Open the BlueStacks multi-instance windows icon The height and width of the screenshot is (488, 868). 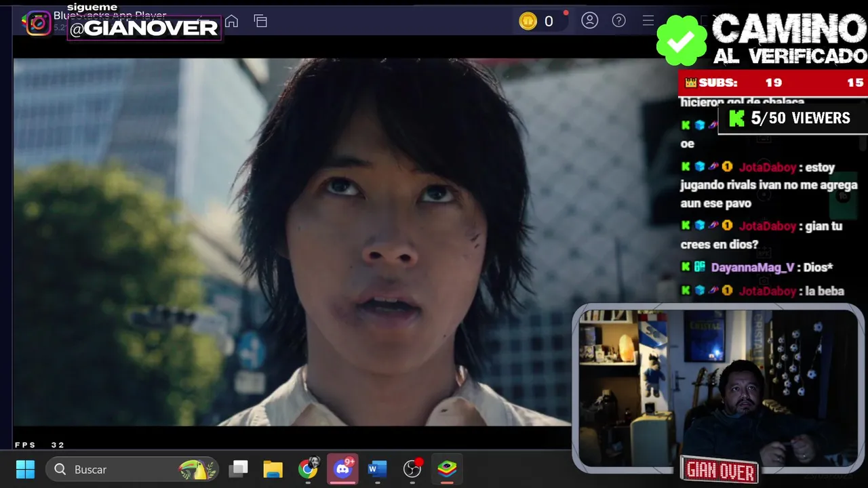coord(260,21)
